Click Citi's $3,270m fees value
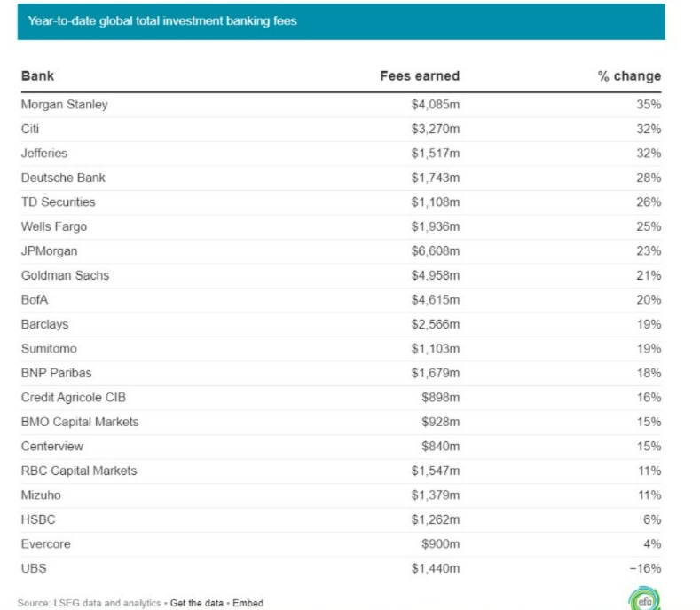Screen dimensions: 700x610 click(436, 129)
